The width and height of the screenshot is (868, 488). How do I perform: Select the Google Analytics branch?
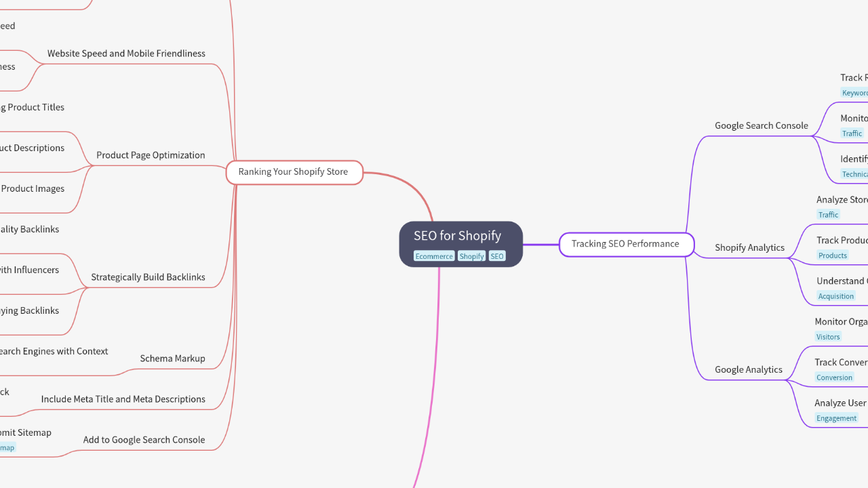[x=749, y=369]
